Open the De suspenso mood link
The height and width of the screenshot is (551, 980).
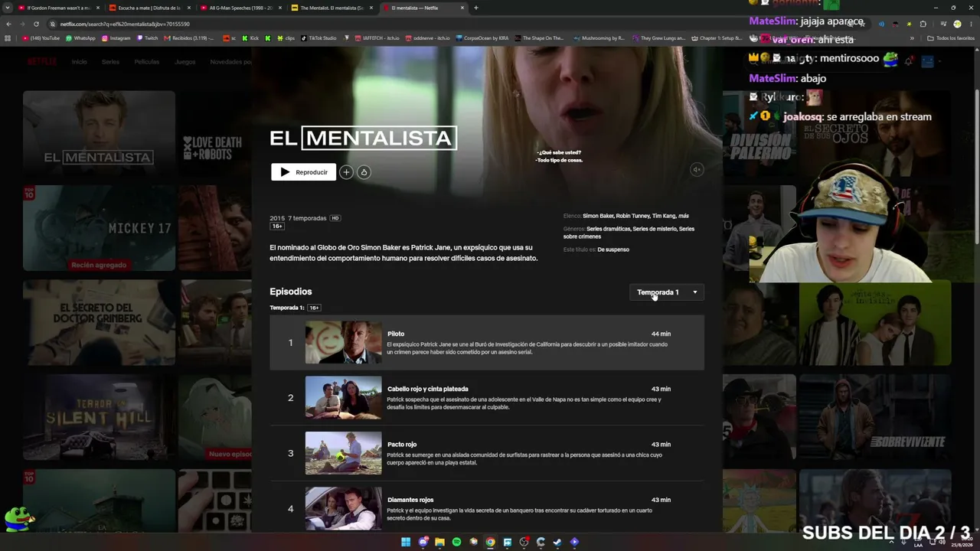613,249
